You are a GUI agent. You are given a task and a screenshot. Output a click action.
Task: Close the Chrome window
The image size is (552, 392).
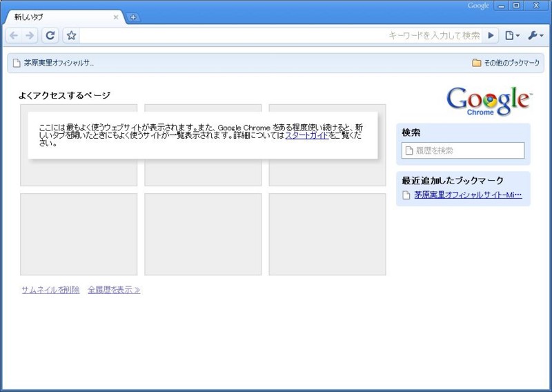coord(536,6)
